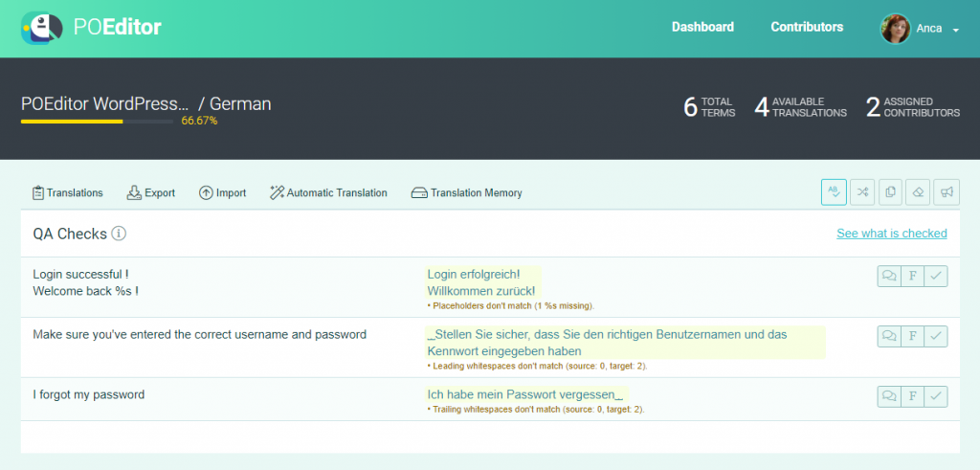
Task: Click the 4 Available Translations counter
Action: pos(801,107)
